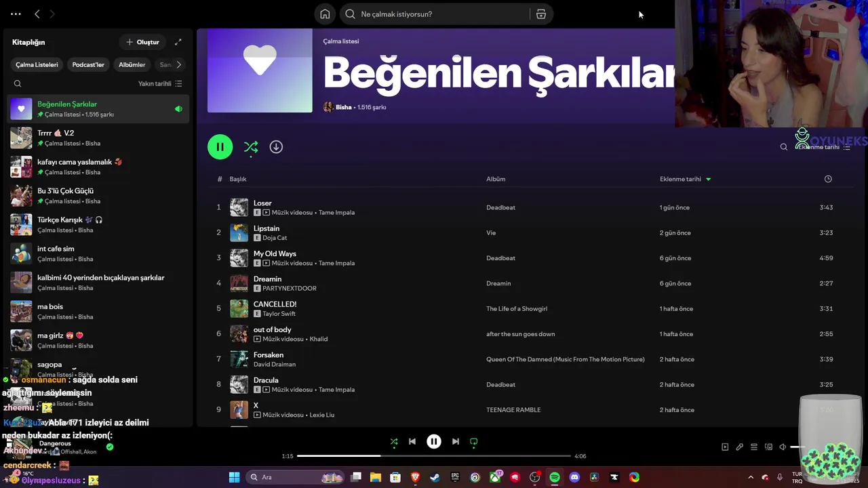
Task: Click the Bisha profile link under the title
Action: (343, 107)
